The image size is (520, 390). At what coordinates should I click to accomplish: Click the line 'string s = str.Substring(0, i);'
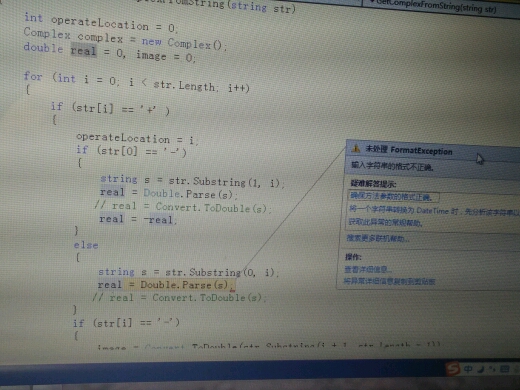[188, 272]
